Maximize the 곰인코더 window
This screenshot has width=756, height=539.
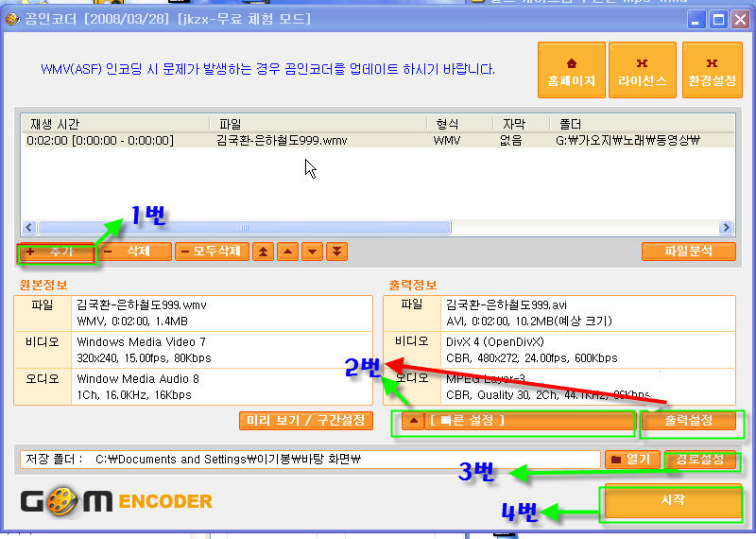(x=718, y=20)
